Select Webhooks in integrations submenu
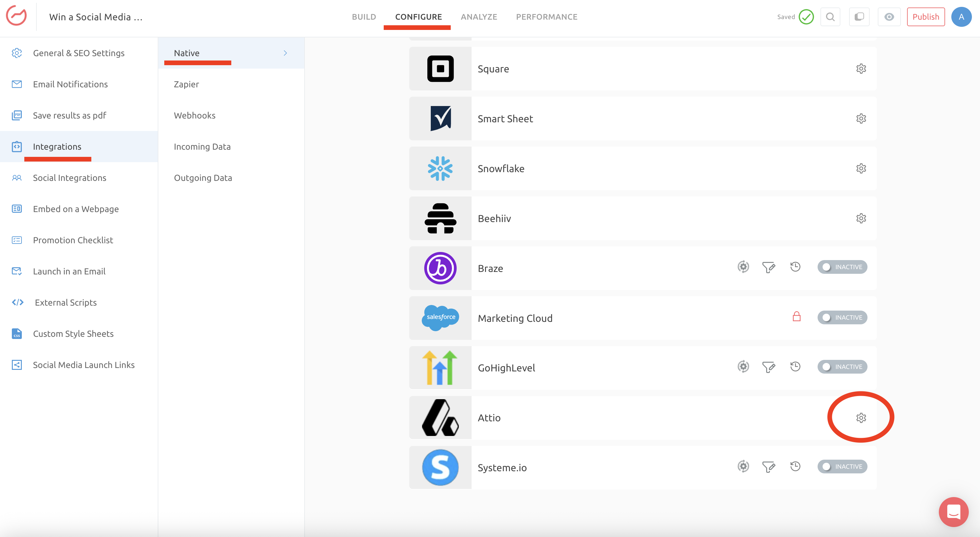Screen dimensions: 980x537 point(195,115)
